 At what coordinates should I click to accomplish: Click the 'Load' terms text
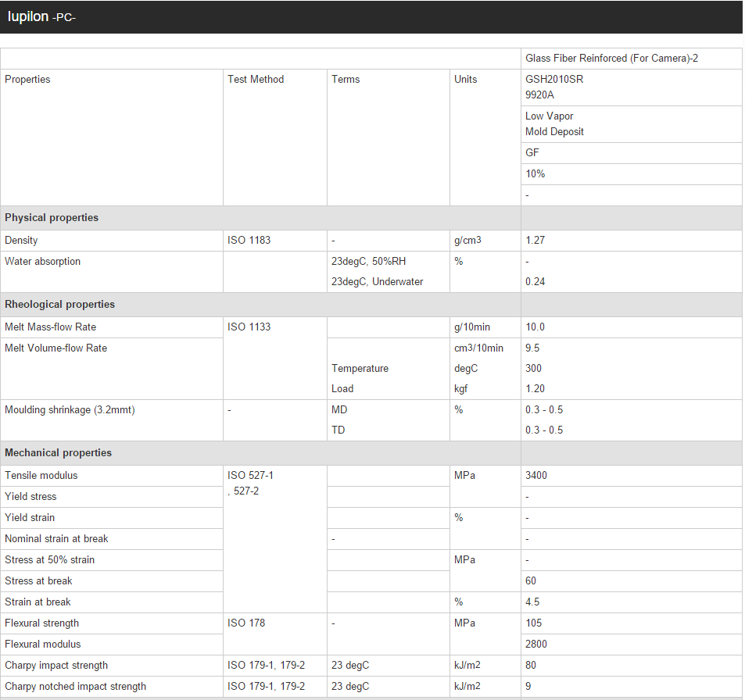[x=342, y=389]
